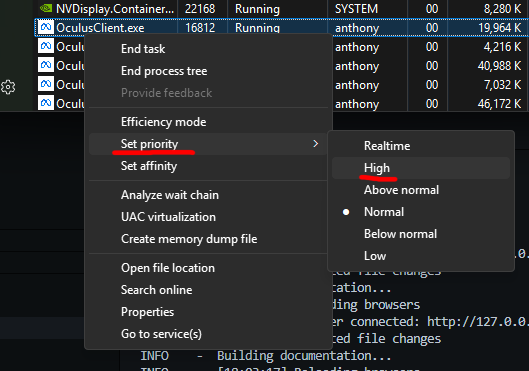Screen dimensions: 529x371
Task: Click anthony user in the 46,172 K row
Action: click(x=357, y=104)
